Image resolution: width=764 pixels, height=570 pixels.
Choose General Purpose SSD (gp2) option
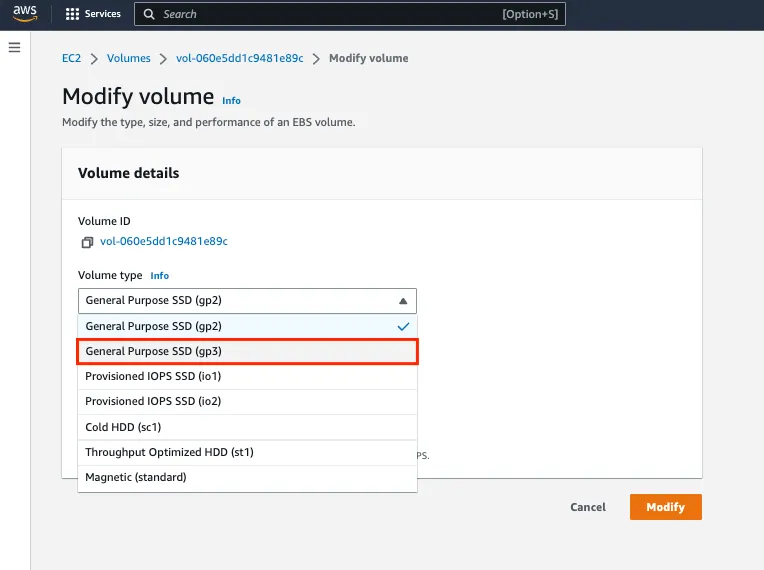tap(248, 326)
